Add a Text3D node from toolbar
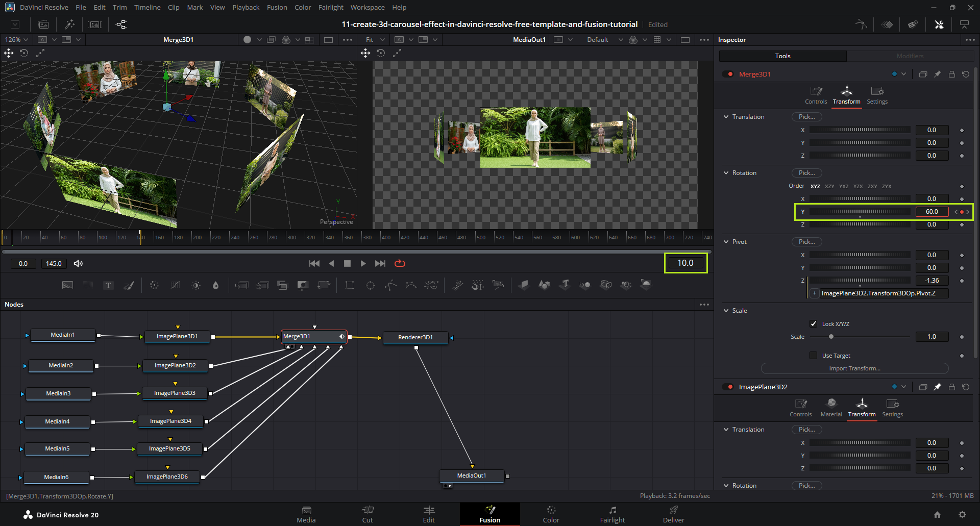The height and width of the screenshot is (526, 980). (565, 285)
